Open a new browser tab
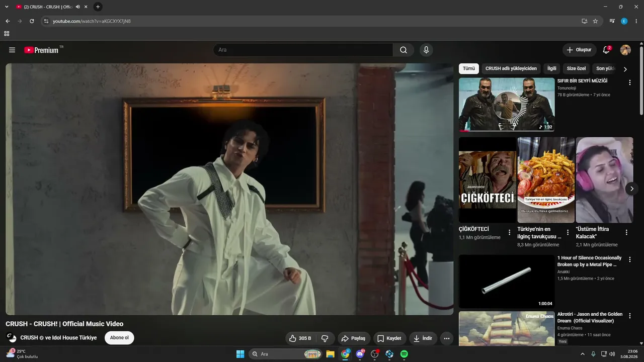 click(98, 7)
